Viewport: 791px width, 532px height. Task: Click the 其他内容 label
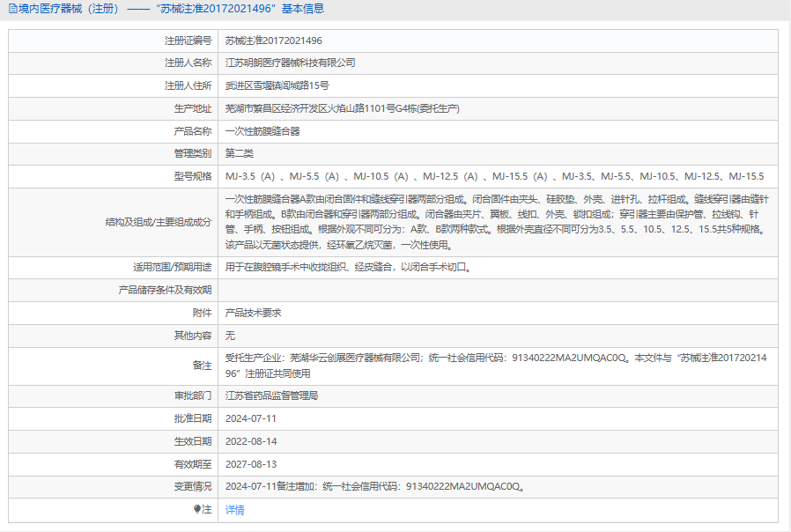193,336
